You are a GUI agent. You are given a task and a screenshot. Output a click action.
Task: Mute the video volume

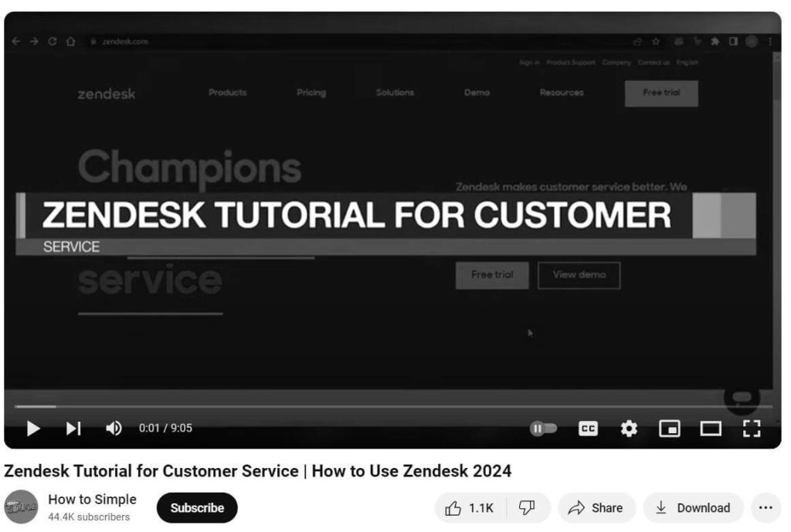pos(114,429)
